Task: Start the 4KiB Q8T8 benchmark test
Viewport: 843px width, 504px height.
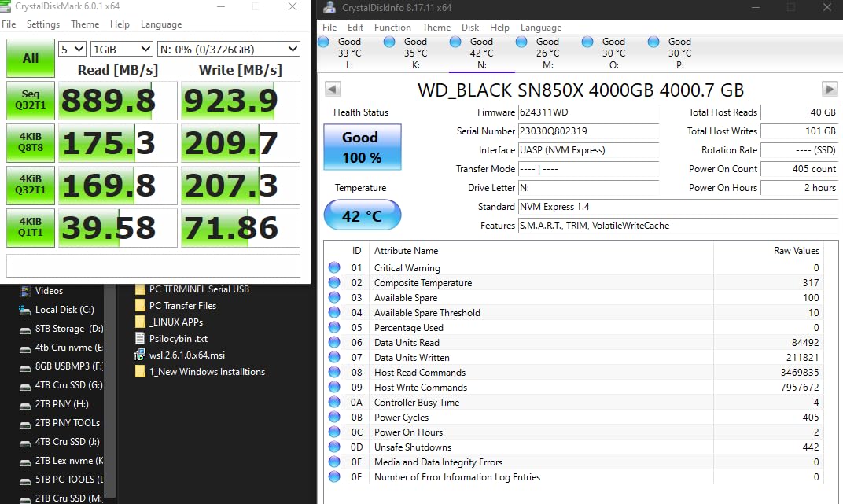Action: (31, 143)
